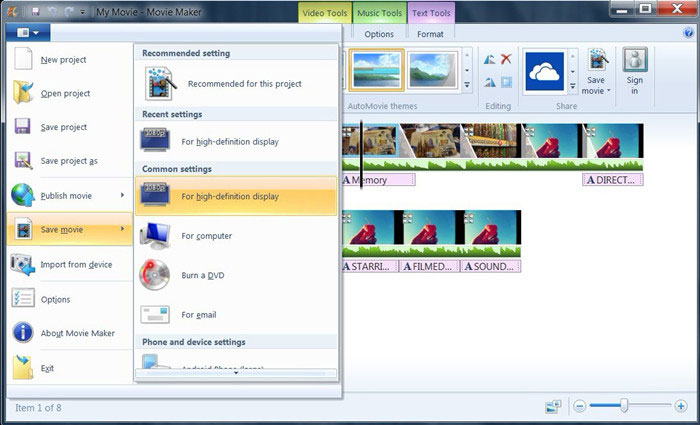The height and width of the screenshot is (425, 700).
Task: Click Save project menu entry
Action: click(x=70, y=127)
